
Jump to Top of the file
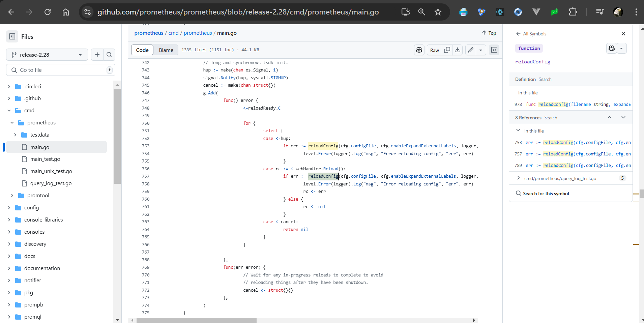click(489, 33)
